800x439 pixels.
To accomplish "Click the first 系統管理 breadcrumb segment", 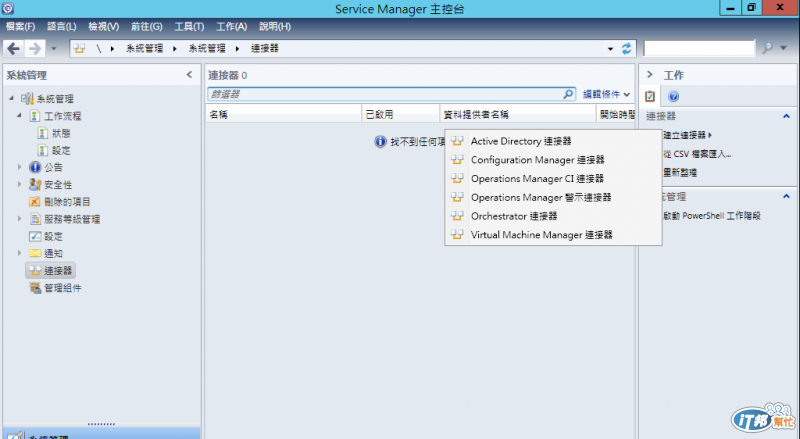I will 144,48.
